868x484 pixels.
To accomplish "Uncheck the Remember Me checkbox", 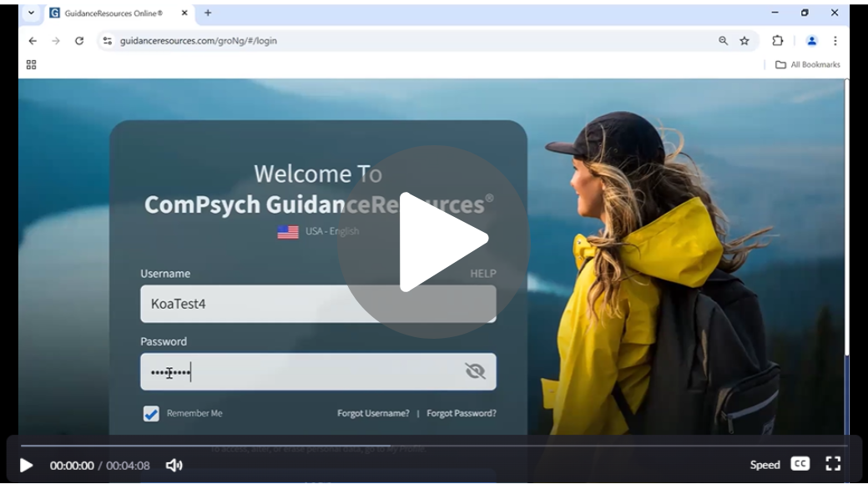I will (x=151, y=414).
